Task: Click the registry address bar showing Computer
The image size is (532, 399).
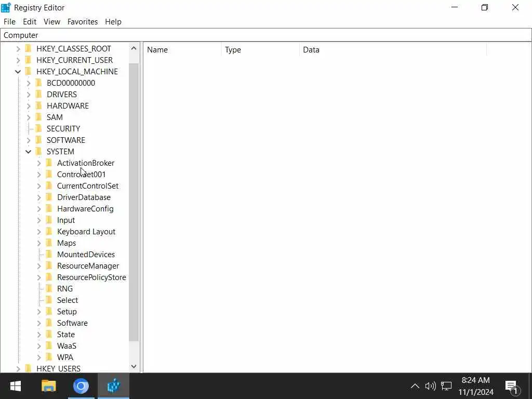Action: [x=266, y=35]
